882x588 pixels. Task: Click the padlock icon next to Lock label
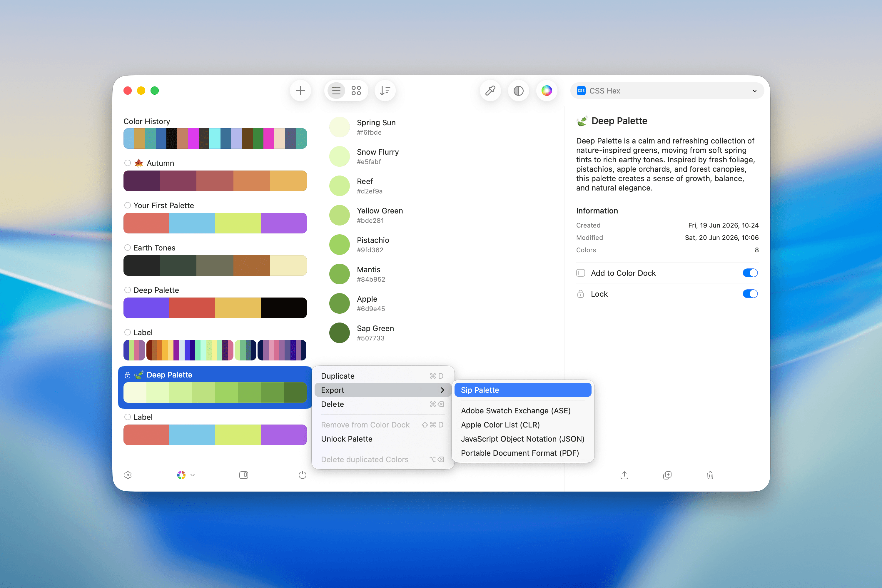(x=580, y=294)
